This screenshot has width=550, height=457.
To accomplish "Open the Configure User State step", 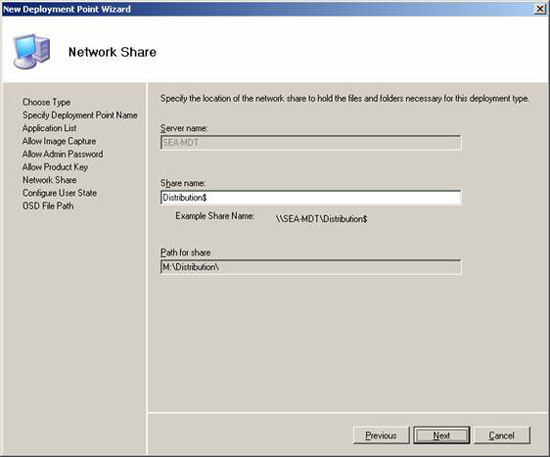I will coord(60,193).
